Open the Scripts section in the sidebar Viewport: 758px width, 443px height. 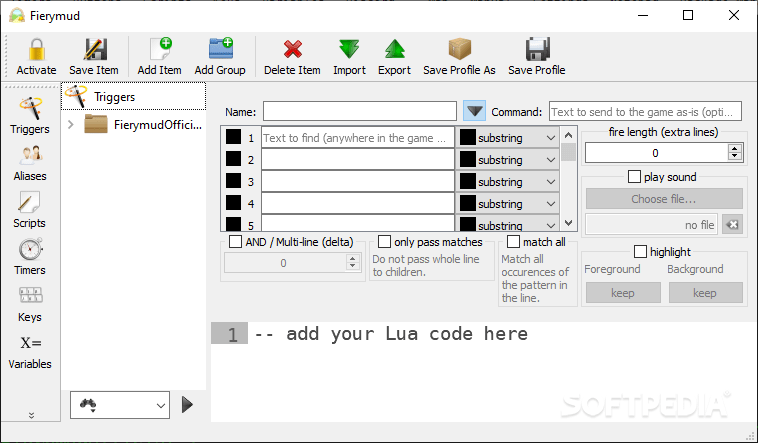tap(29, 210)
